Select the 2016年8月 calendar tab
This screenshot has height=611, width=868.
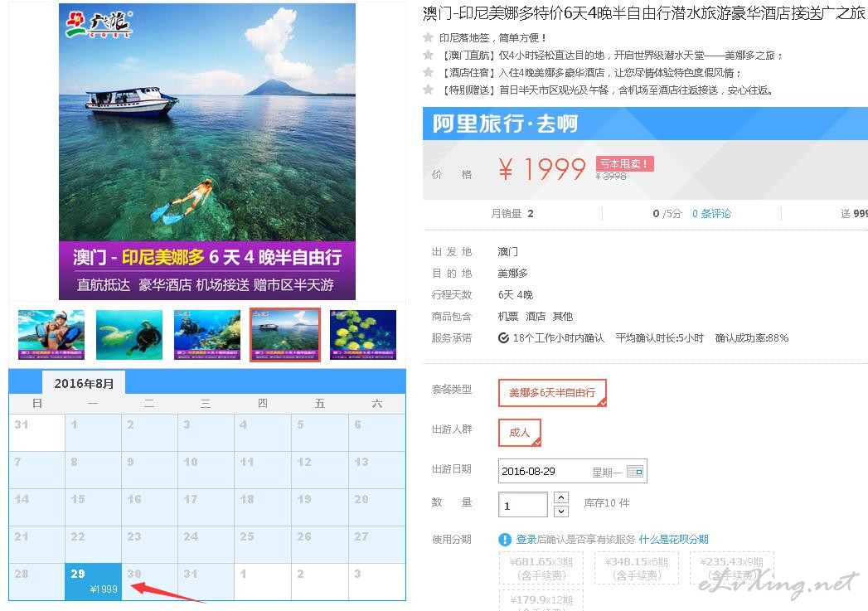pos(84,383)
